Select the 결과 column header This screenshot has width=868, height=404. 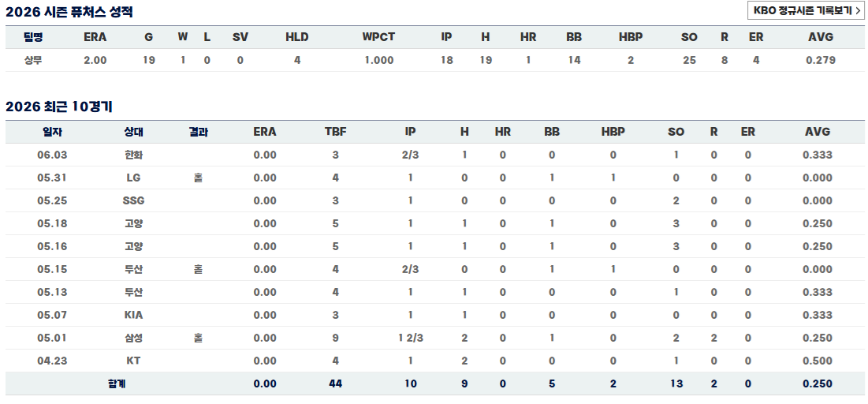[198, 132]
